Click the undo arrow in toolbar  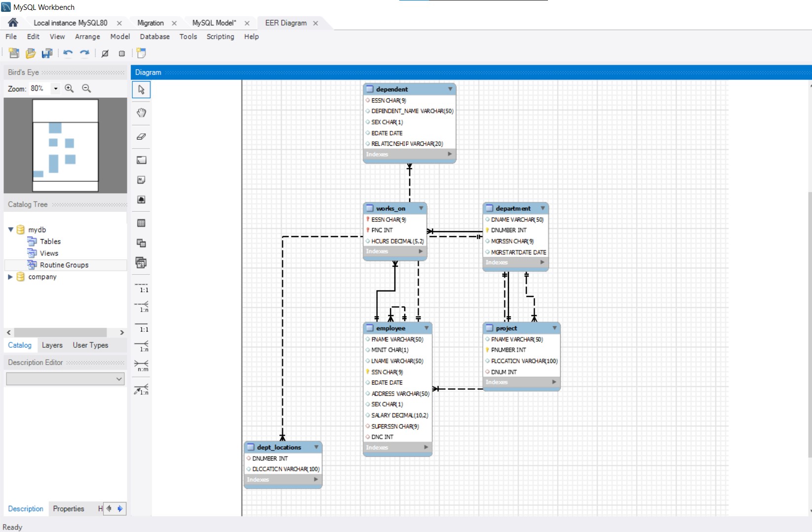[68, 53]
